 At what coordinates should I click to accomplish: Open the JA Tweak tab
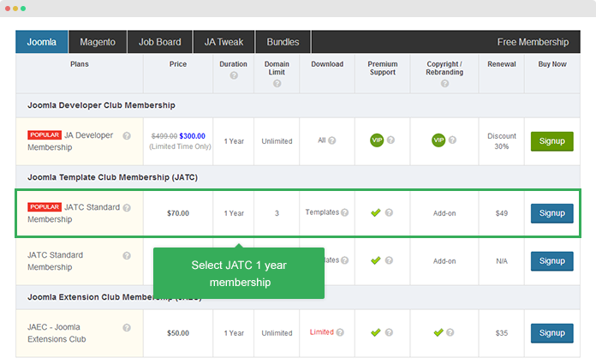point(223,42)
